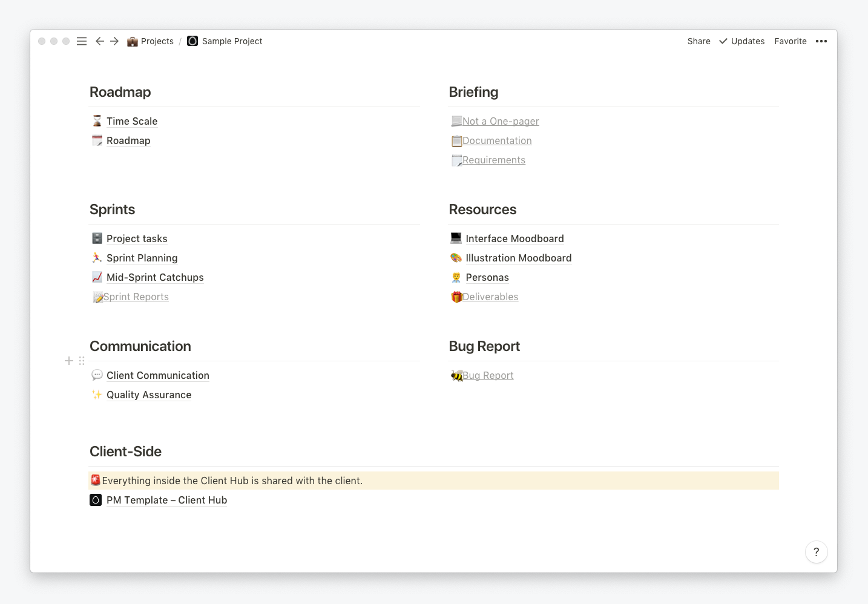Image resolution: width=868 pixels, height=604 pixels.
Task: Click the bee icon beside Bug Report
Action: pos(457,376)
